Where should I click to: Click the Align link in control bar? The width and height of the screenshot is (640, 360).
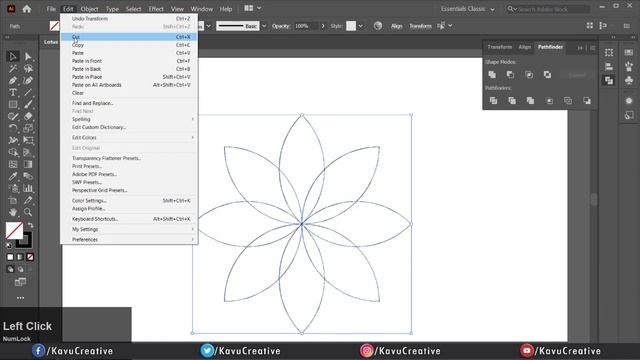coord(396,26)
